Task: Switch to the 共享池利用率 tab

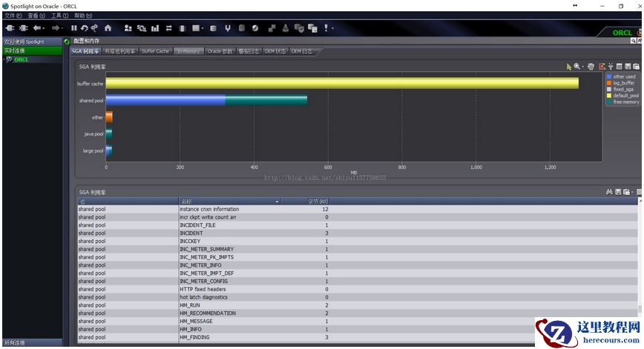Action: pos(119,51)
